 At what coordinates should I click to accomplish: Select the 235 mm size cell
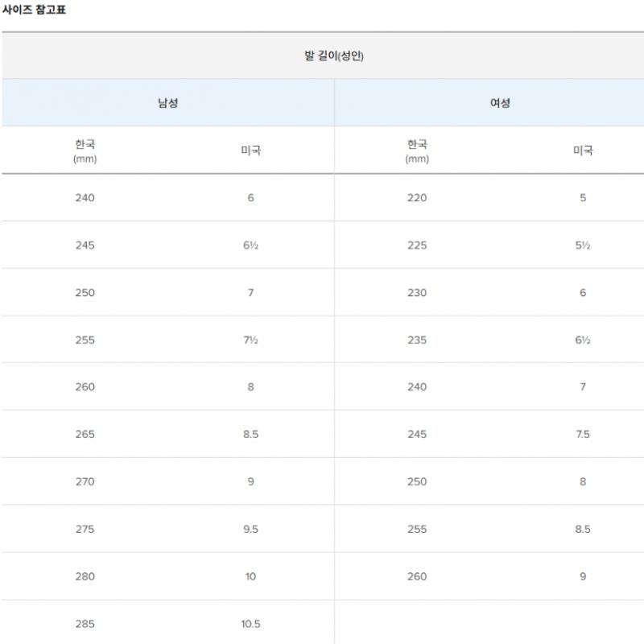(417, 340)
